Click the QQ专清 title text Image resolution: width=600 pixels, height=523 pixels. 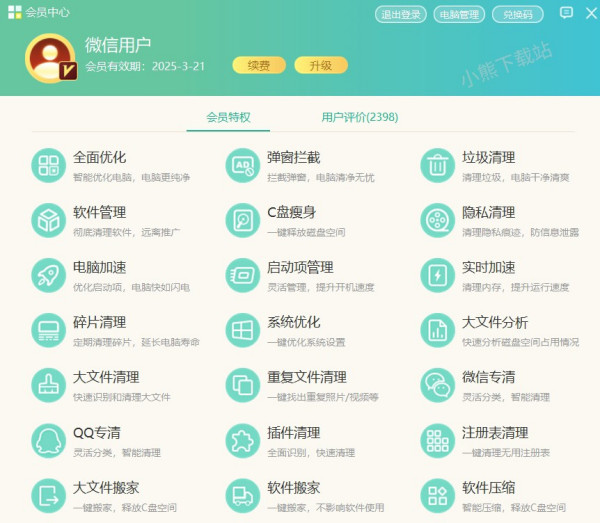[x=97, y=433]
